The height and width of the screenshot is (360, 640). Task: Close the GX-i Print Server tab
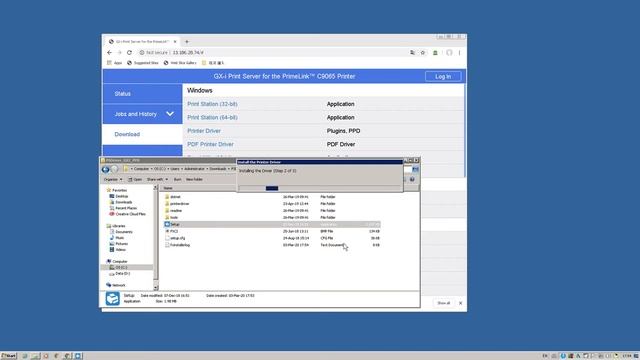(175, 42)
